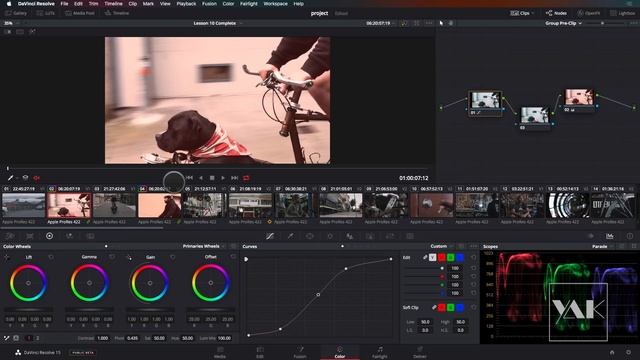Screen dimensions: 640x360
Task: Jump to the previous clip
Action: click(189, 178)
